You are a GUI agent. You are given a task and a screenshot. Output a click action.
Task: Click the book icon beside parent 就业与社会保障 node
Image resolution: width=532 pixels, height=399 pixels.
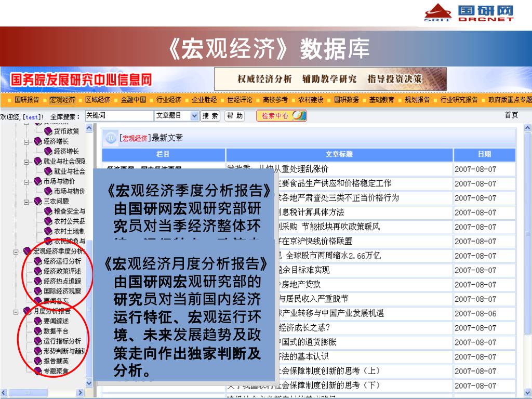tap(37, 161)
